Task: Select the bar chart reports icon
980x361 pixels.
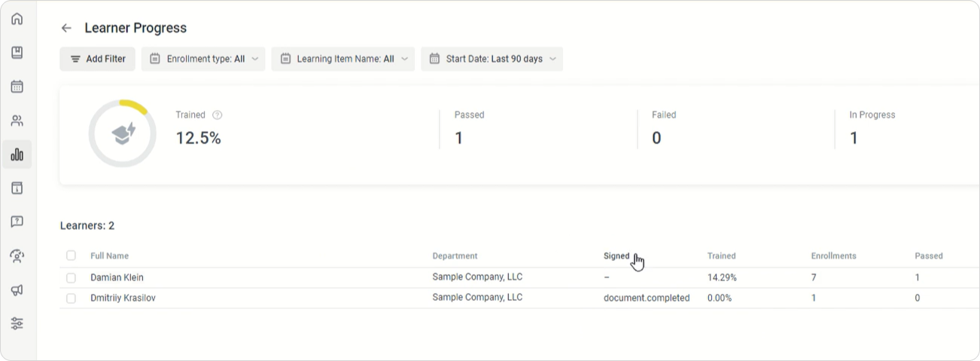Action: [x=17, y=154]
